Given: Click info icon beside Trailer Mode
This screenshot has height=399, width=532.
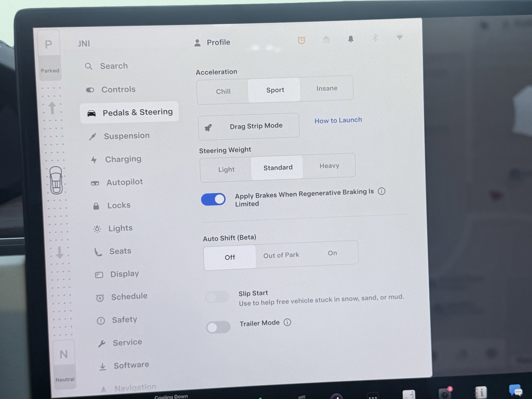Looking at the screenshot, I should coord(287,322).
